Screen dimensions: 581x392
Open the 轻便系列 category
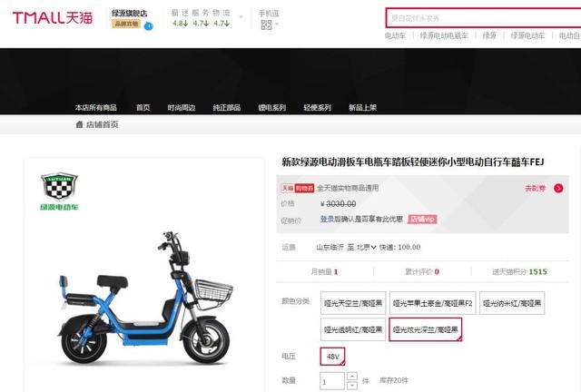point(317,107)
